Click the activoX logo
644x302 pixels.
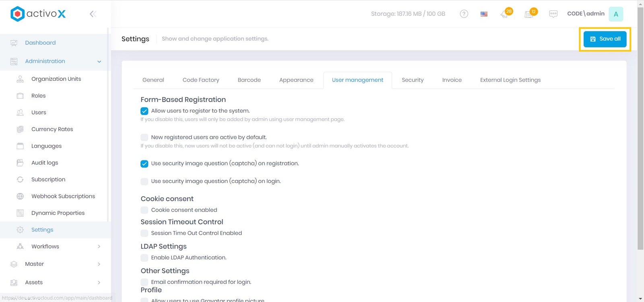pos(38,14)
